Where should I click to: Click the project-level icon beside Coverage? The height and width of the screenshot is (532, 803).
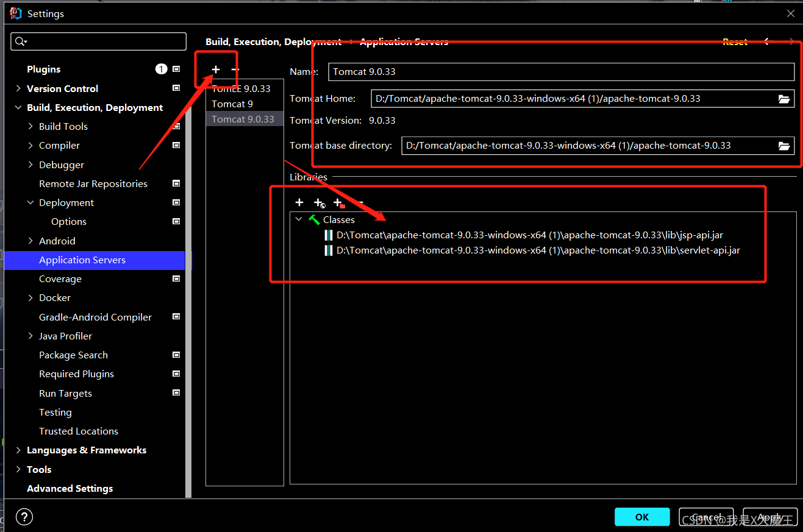176,278
